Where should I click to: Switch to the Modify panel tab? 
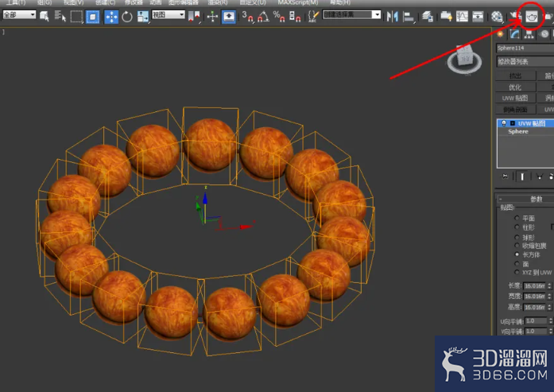[515, 34]
